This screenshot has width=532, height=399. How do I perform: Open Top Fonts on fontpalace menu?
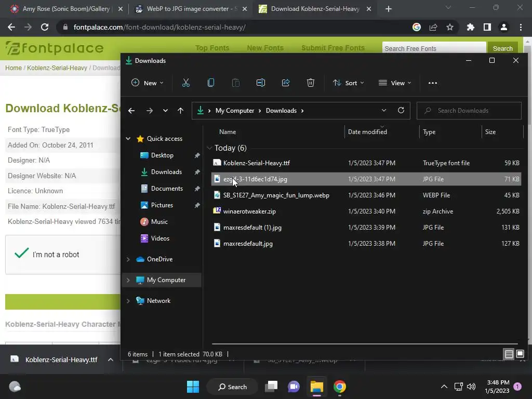click(x=212, y=48)
